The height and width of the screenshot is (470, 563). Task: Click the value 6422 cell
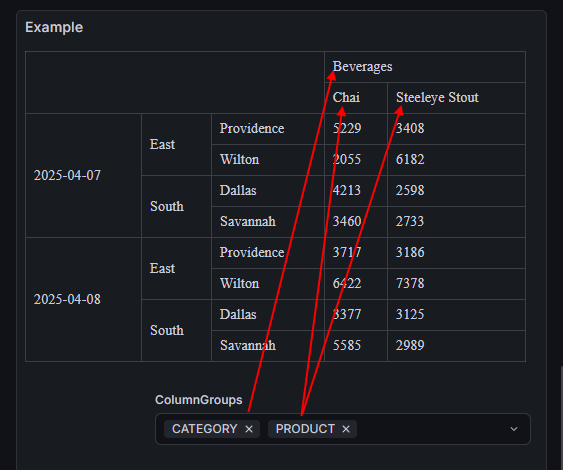(356, 284)
